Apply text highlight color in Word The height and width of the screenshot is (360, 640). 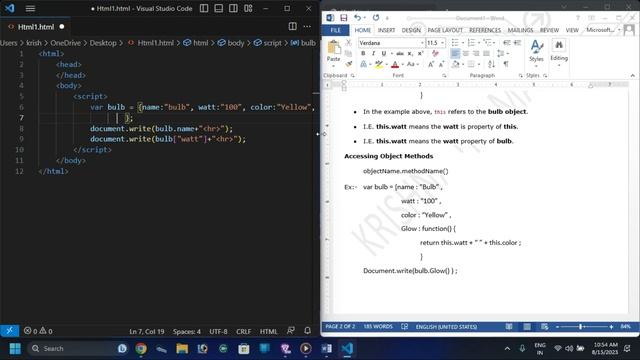click(379, 64)
